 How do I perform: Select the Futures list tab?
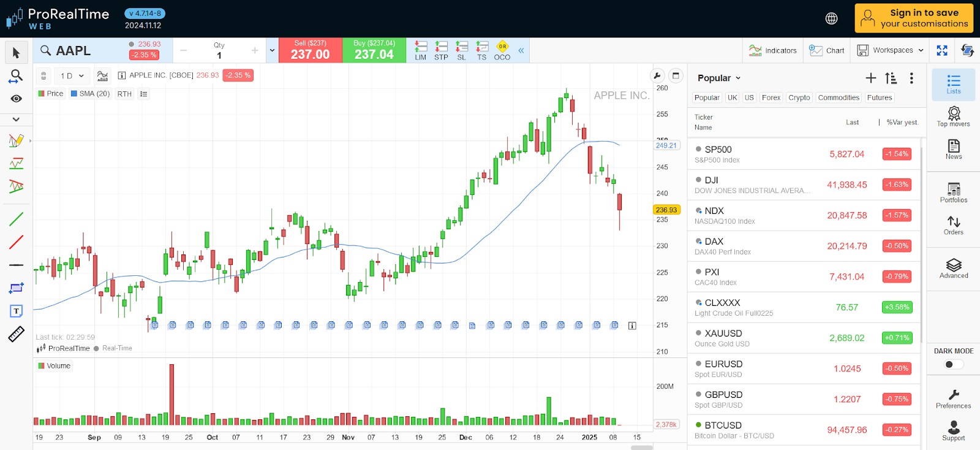coord(880,97)
